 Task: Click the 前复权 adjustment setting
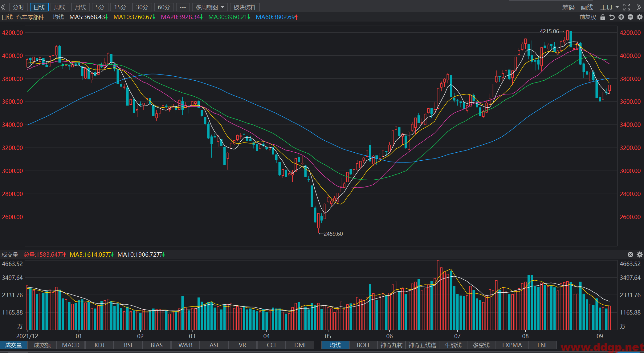588,17
